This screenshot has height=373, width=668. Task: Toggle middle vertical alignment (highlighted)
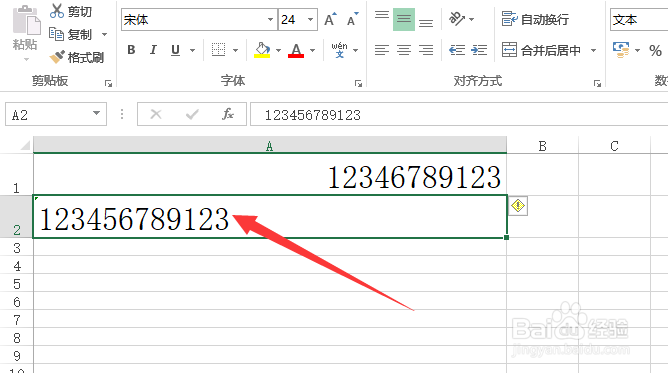[404, 20]
